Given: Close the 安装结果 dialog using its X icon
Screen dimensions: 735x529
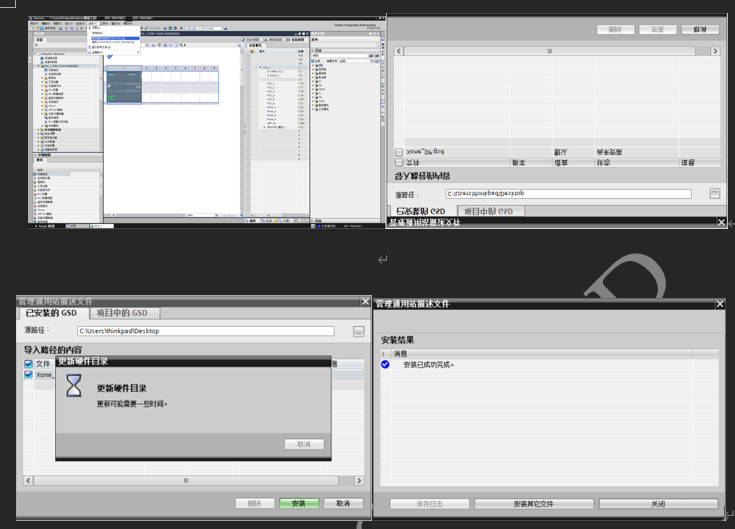Looking at the screenshot, I should pyautogui.click(x=719, y=303).
